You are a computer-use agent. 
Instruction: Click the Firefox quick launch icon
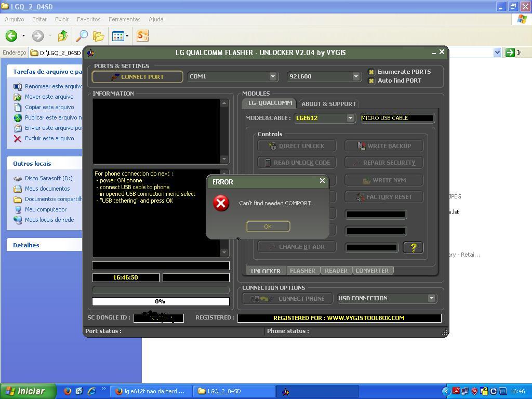click(67, 391)
